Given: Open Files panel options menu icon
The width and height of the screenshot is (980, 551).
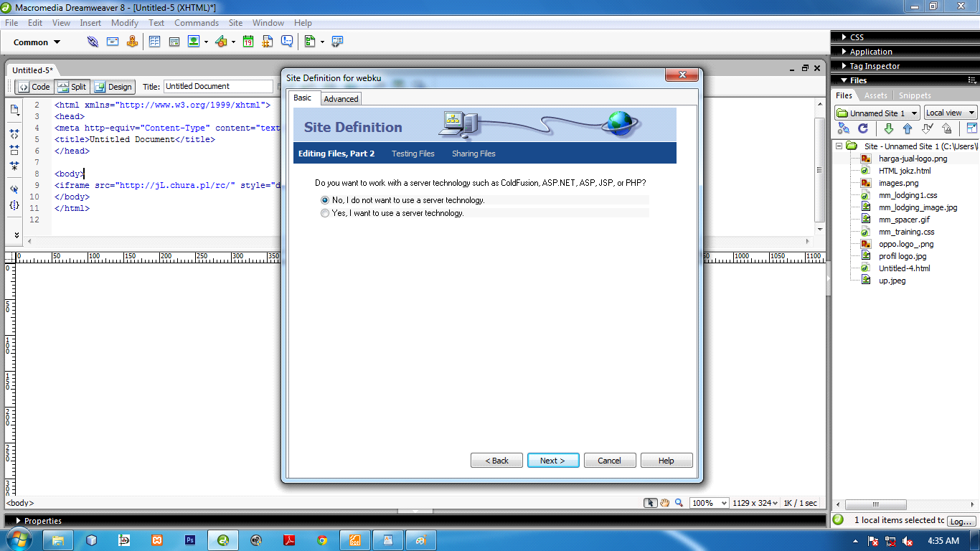Looking at the screenshot, I should (x=971, y=80).
